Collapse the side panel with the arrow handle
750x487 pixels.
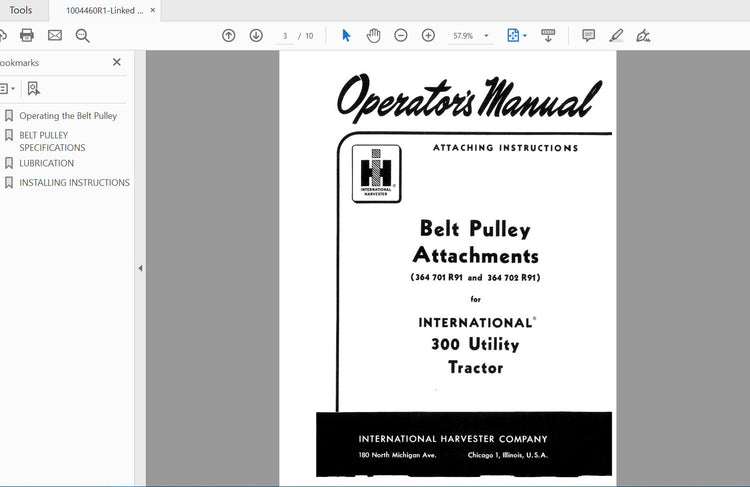(140, 268)
